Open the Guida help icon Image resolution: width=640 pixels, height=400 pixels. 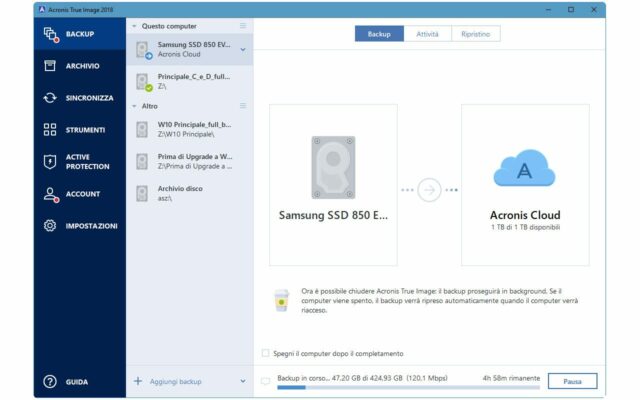pyautogui.click(x=50, y=381)
